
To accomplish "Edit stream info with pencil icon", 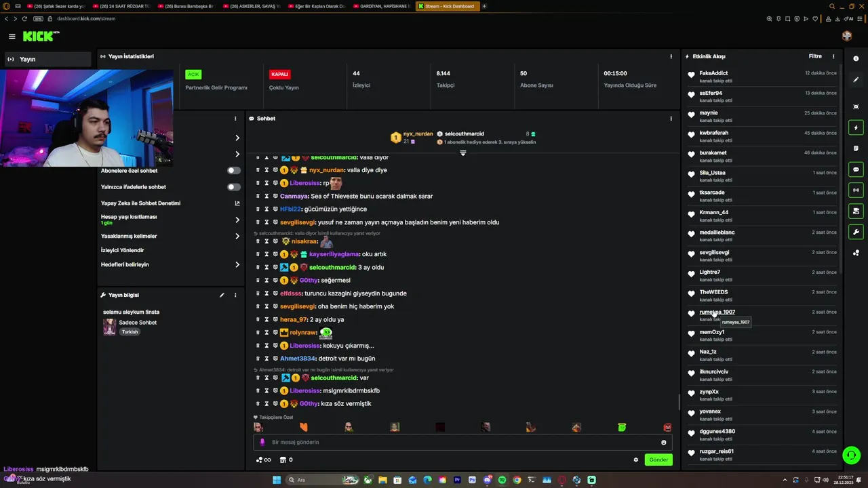I will [x=222, y=295].
